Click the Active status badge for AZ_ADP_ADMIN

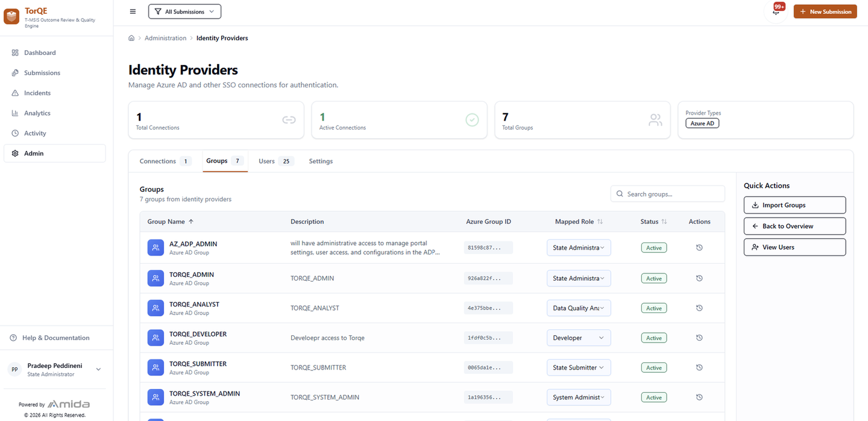click(654, 247)
